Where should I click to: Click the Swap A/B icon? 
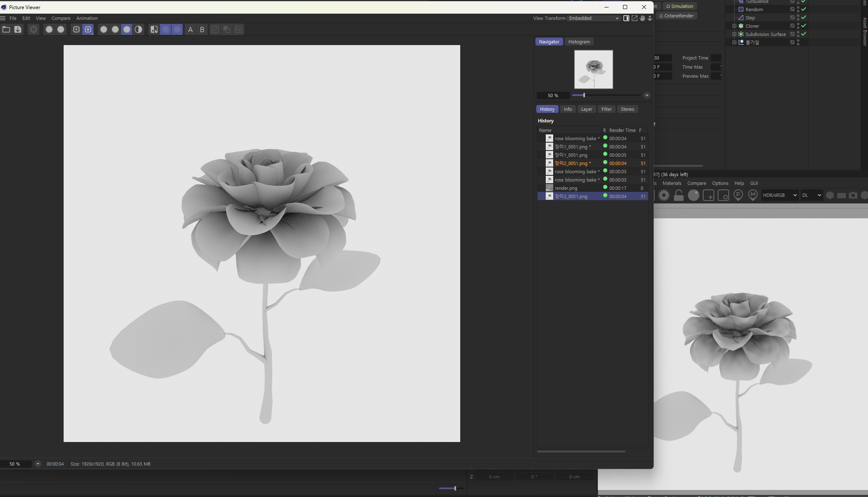tap(215, 29)
